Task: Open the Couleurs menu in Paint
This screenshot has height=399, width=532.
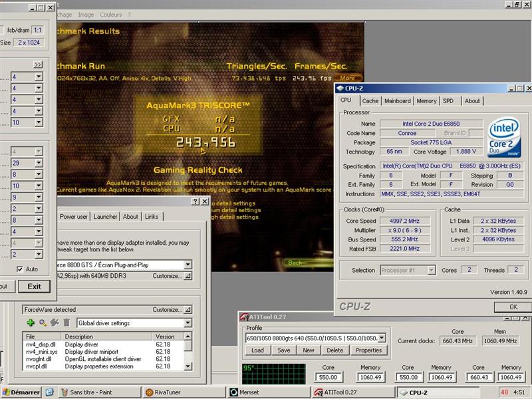Action: tap(110, 15)
